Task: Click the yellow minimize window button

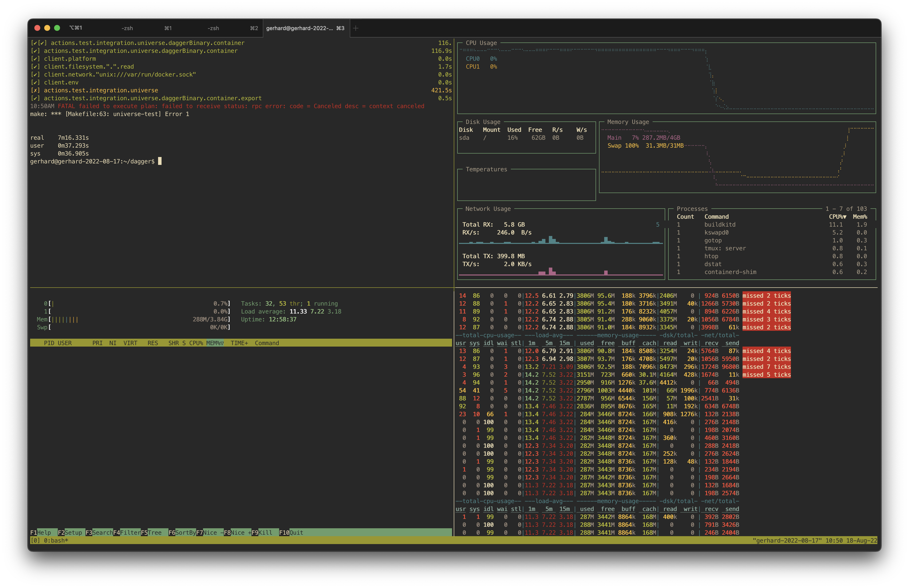Action: coord(47,28)
